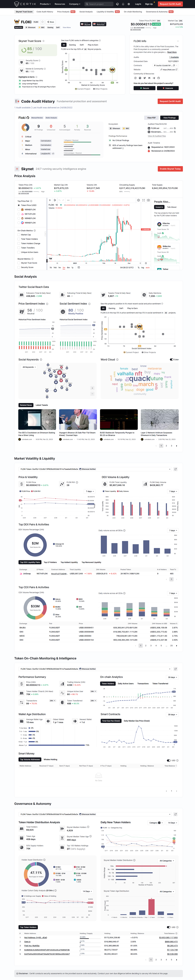This screenshot has height=980, width=195.
Task: Vote Secure on project security
Action: coord(144,88)
